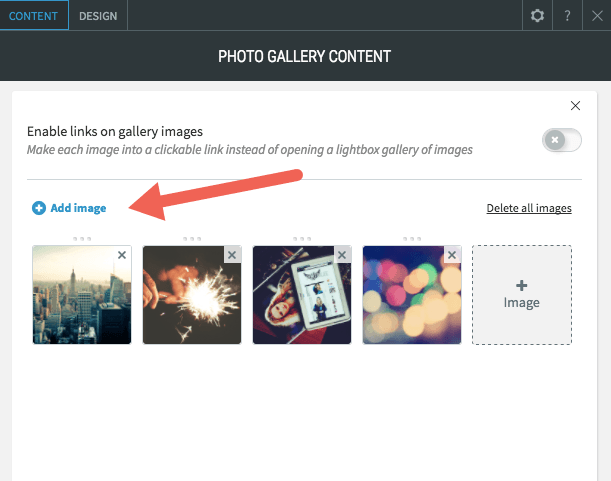The height and width of the screenshot is (481, 611).
Task: Click the dashed plus Image placeholder
Action: click(x=522, y=295)
